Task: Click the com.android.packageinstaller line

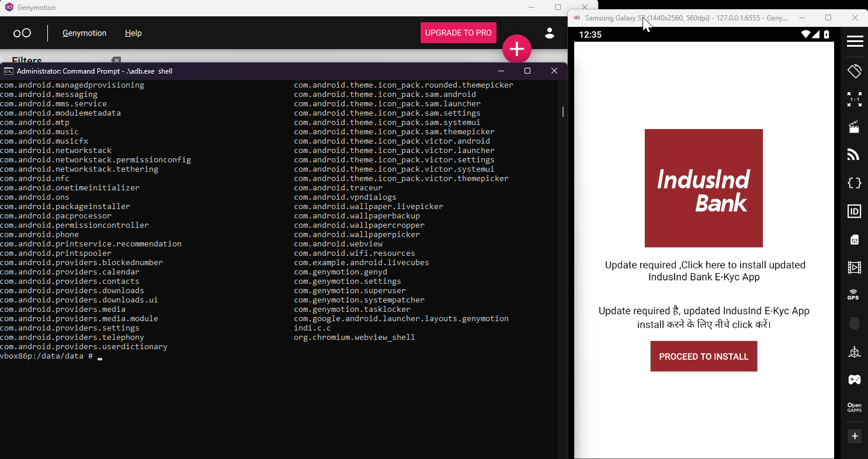Action: pos(65,207)
